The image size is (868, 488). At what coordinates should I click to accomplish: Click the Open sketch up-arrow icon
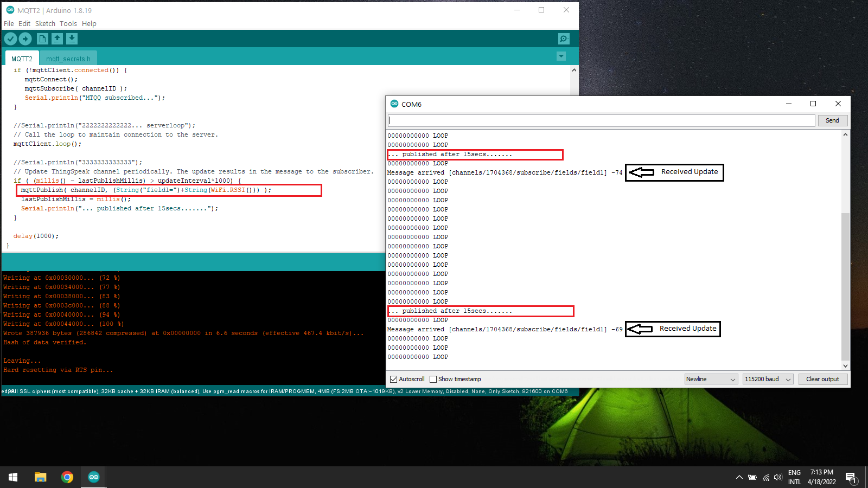[57, 38]
